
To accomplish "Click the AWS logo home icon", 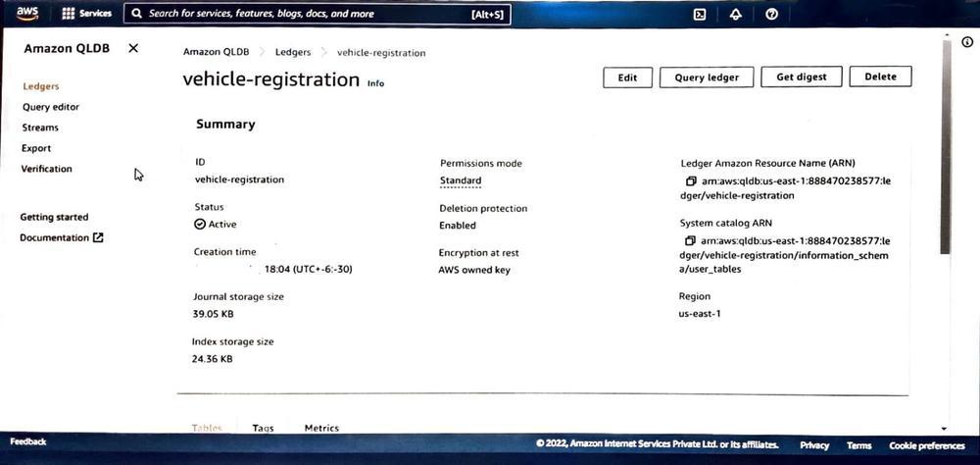I will (x=26, y=13).
